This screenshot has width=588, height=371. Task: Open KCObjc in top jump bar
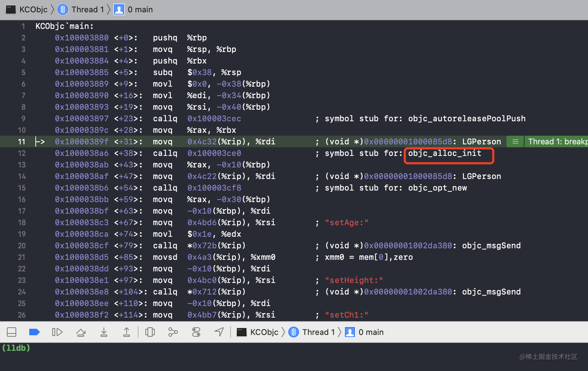tap(33, 9)
